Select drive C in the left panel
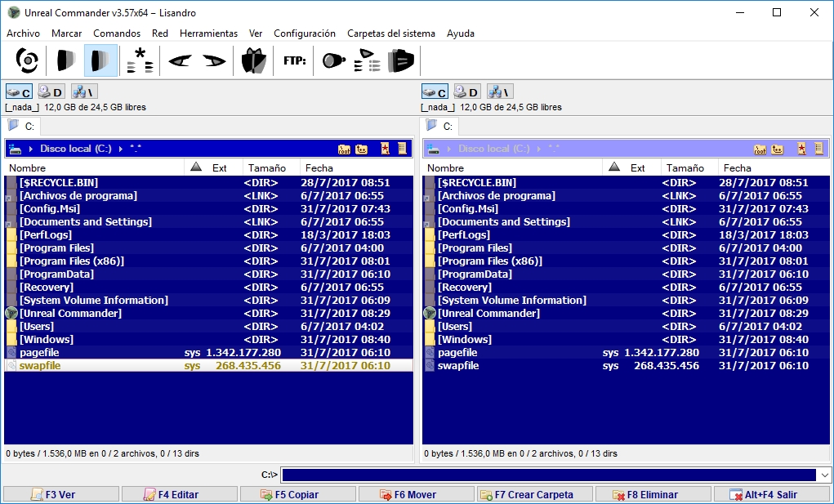Image resolution: width=834 pixels, height=504 pixels. click(19, 91)
